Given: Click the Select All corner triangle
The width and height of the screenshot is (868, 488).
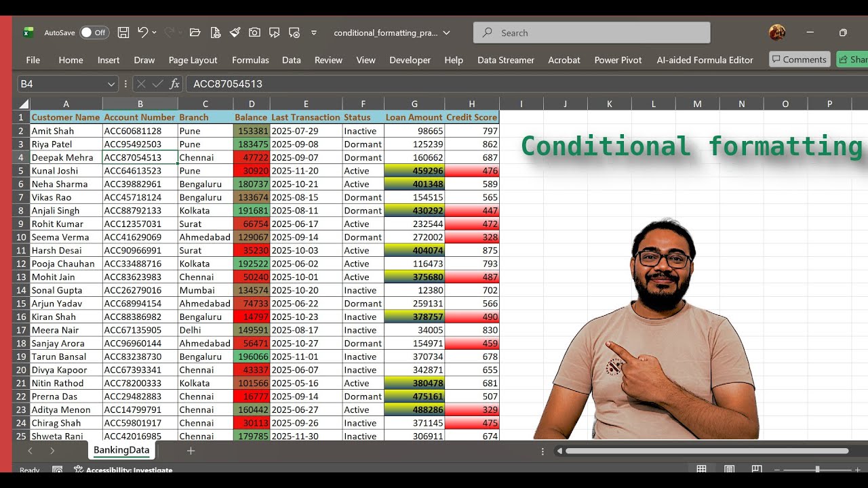Looking at the screenshot, I should 23,104.
